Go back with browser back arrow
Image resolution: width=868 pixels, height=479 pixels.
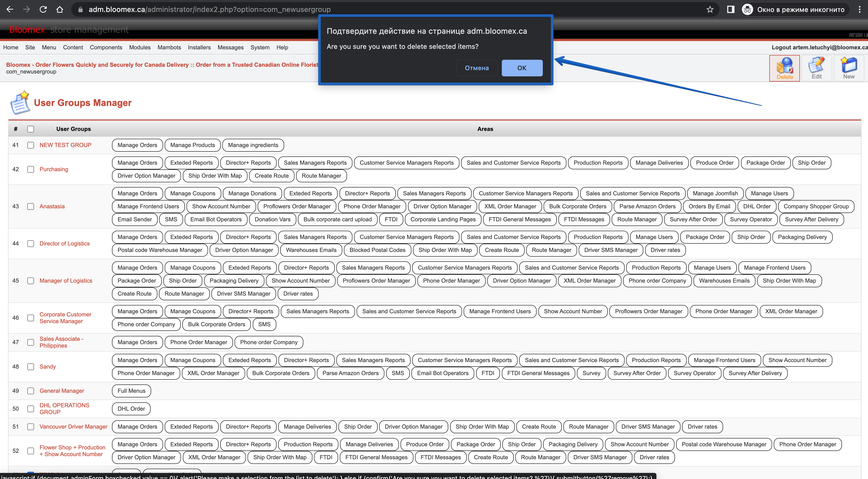click(x=10, y=9)
